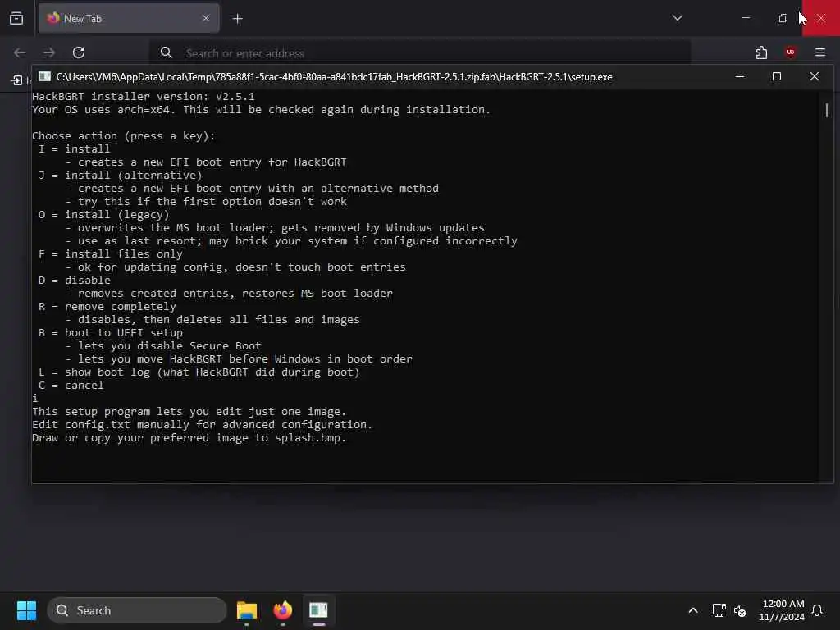Switch to Firefox from taskbar
This screenshot has width=840, height=630.
[283, 610]
